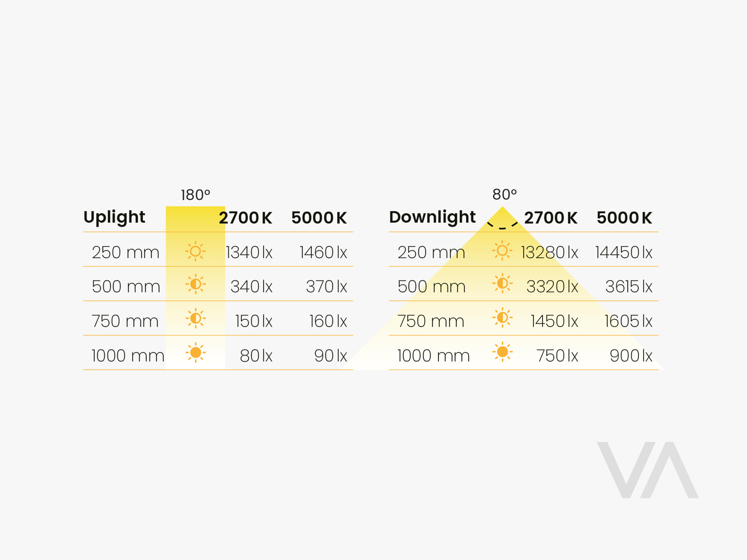The image size is (747, 560).
Task: Click the 5000 K header in Downlight table
Action: pos(624,218)
